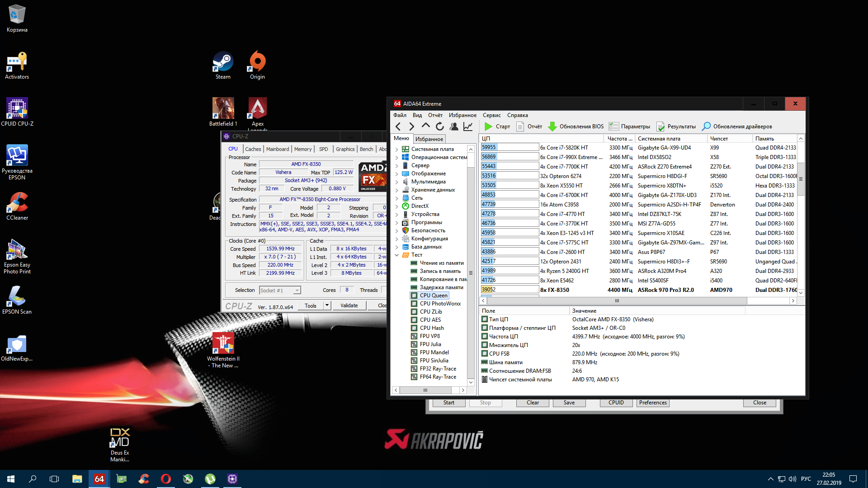Launch Steam desktop shortcut
868x488 pixels.
(223, 66)
